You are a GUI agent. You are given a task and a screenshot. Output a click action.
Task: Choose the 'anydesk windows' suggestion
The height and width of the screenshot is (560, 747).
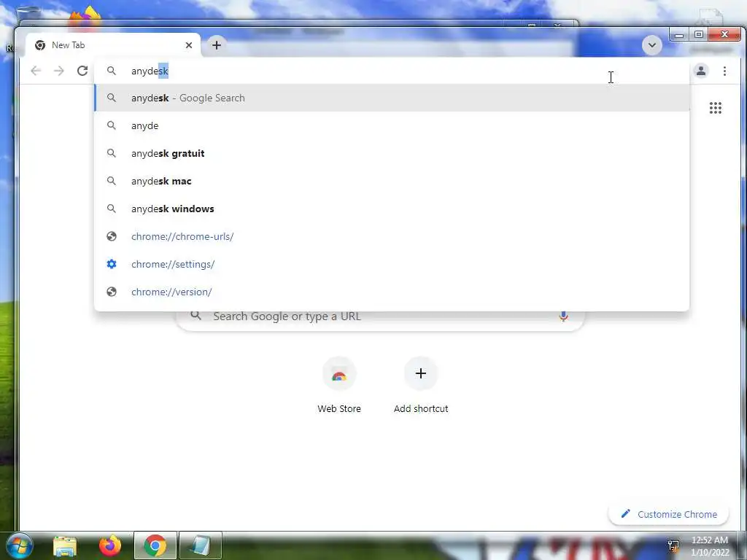[x=392, y=209]
